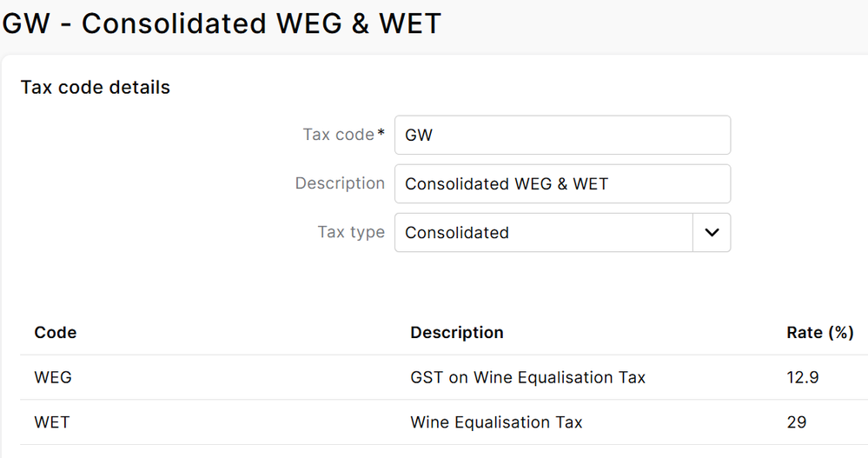
Task: Click GST on Wine Equalisation Tax description
Action: point(527,378)
